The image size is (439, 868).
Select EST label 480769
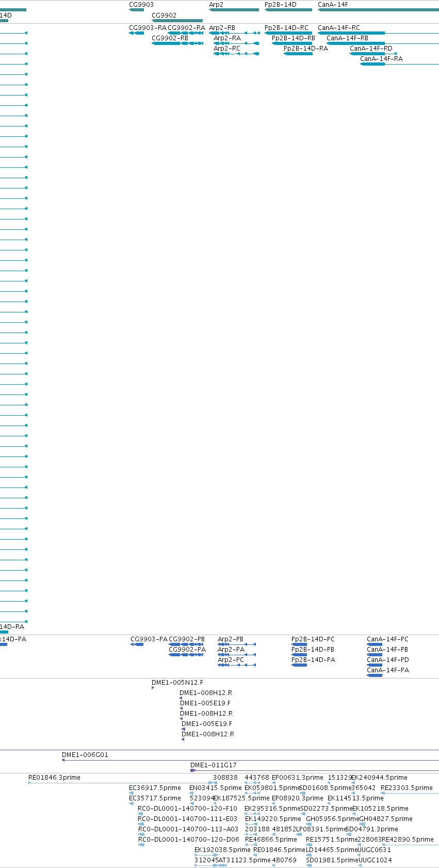284,860
